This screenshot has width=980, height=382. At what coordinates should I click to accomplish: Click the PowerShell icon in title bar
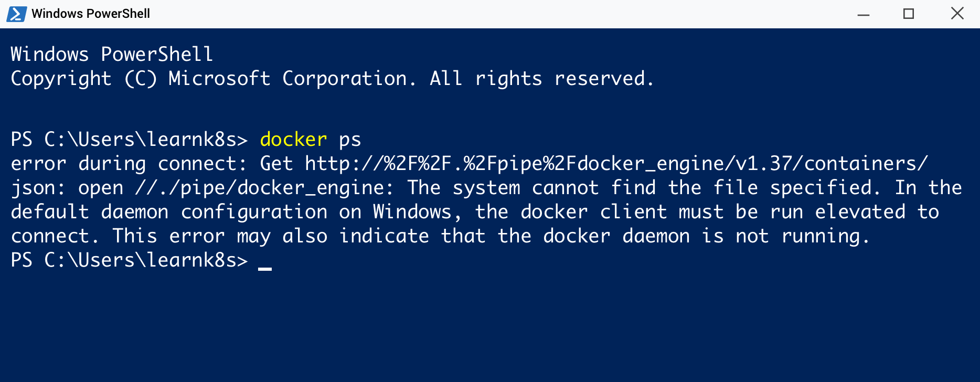point(16,14)
